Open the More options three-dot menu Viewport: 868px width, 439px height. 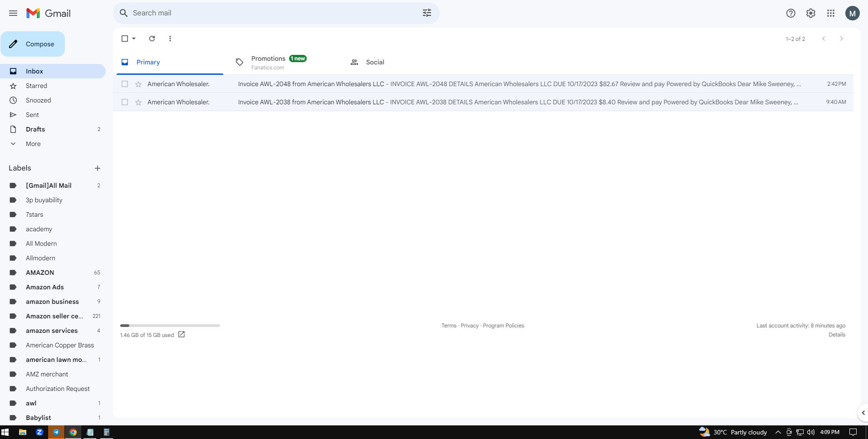point(170,39)
